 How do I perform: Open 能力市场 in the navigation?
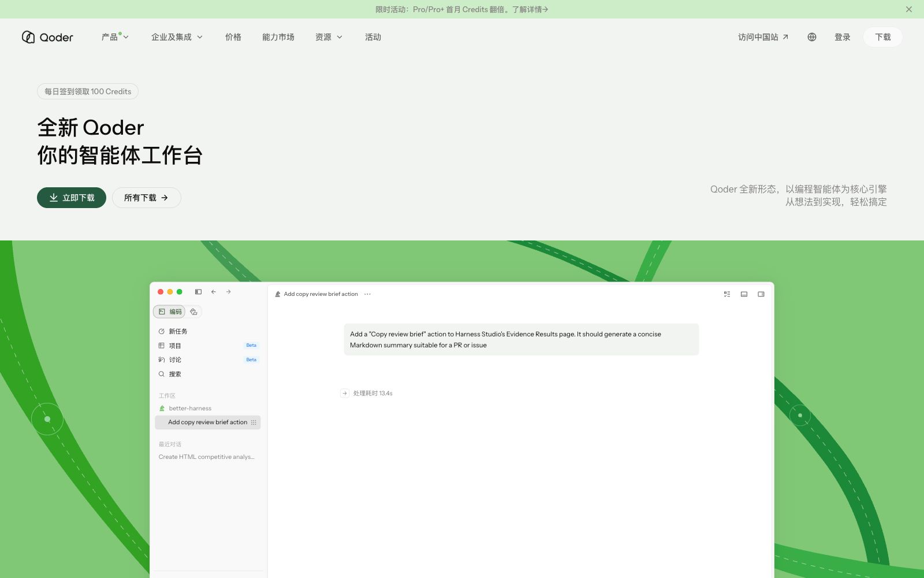tap(278, 37)
